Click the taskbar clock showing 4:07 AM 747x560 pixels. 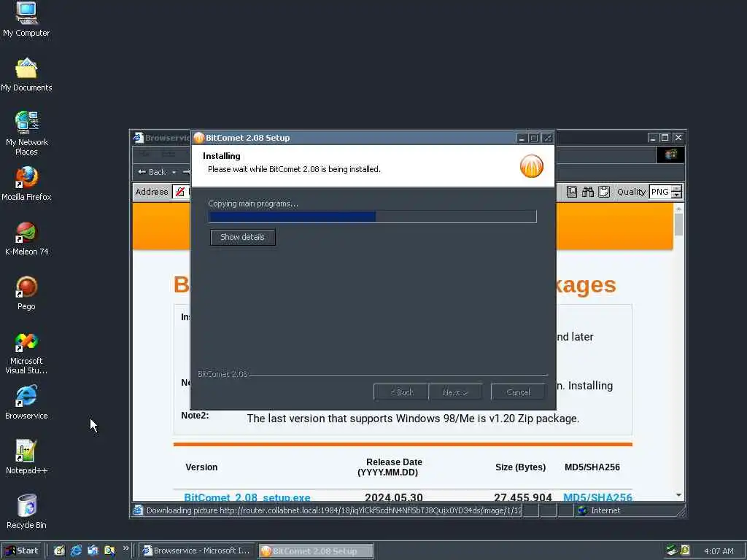pyautogui.click(x=719, y=551)
